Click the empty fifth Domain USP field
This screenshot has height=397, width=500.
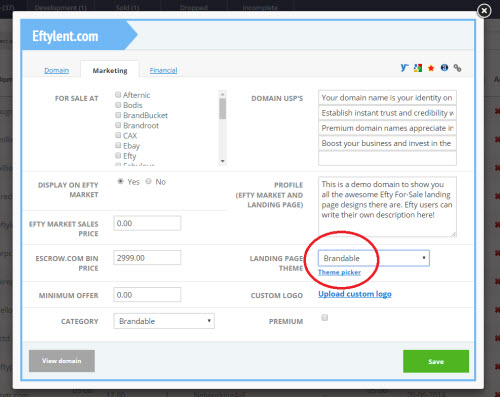coord(387,158)
